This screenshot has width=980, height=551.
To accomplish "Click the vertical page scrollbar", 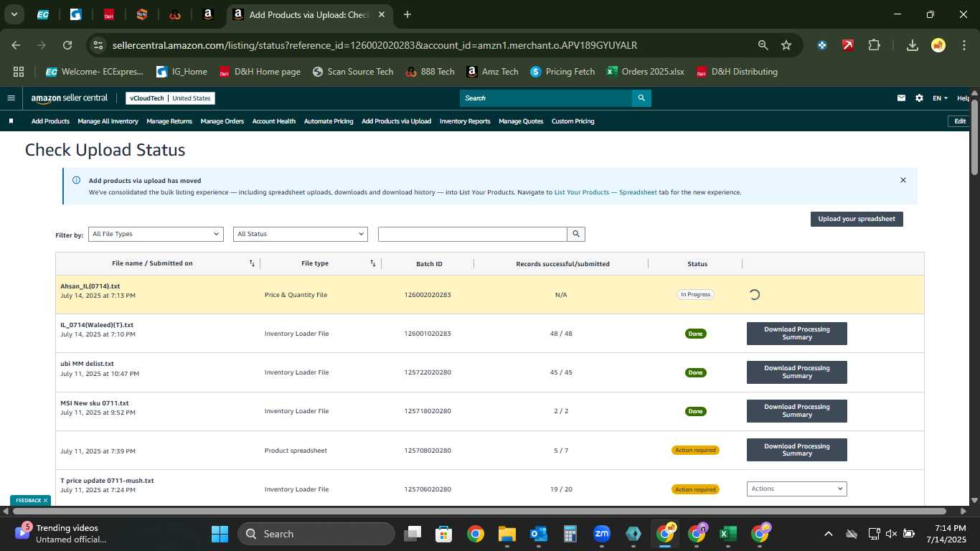I will [x=974, y=136].
